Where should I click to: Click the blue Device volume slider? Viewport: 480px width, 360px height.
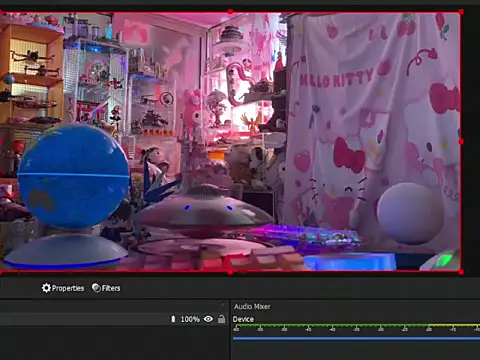356,339
